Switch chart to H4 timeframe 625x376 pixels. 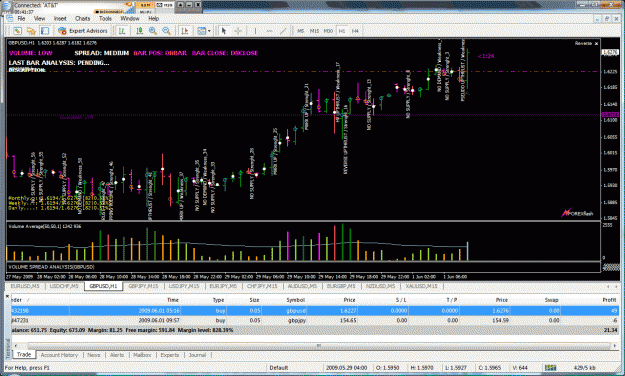pyautogui.click(x=355, y=31)
